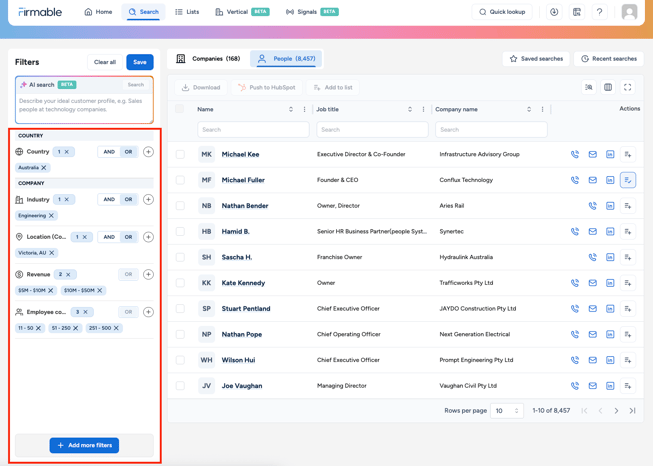Add a Country filter value with plus icon
This screenshot has height=466, width=653.
point(148,152)
